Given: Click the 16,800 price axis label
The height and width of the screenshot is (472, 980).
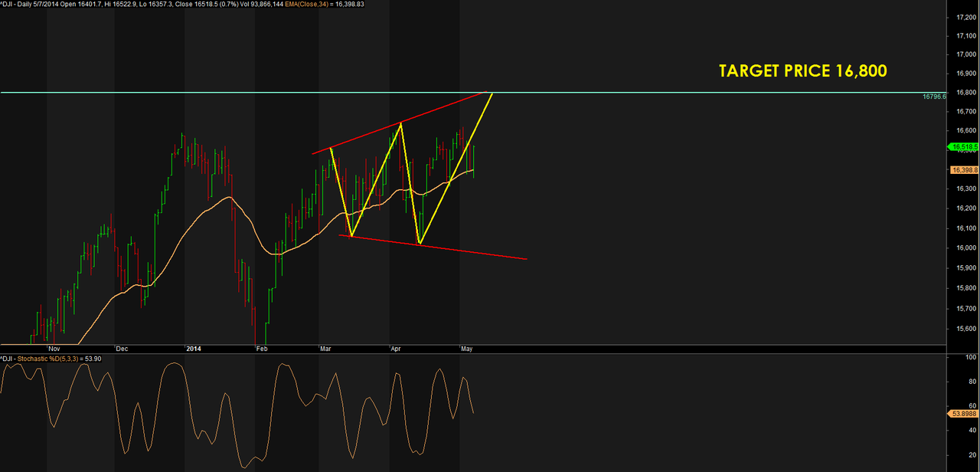Looking at the screenshot, I should pyautogui.click(x=966, y=93).
